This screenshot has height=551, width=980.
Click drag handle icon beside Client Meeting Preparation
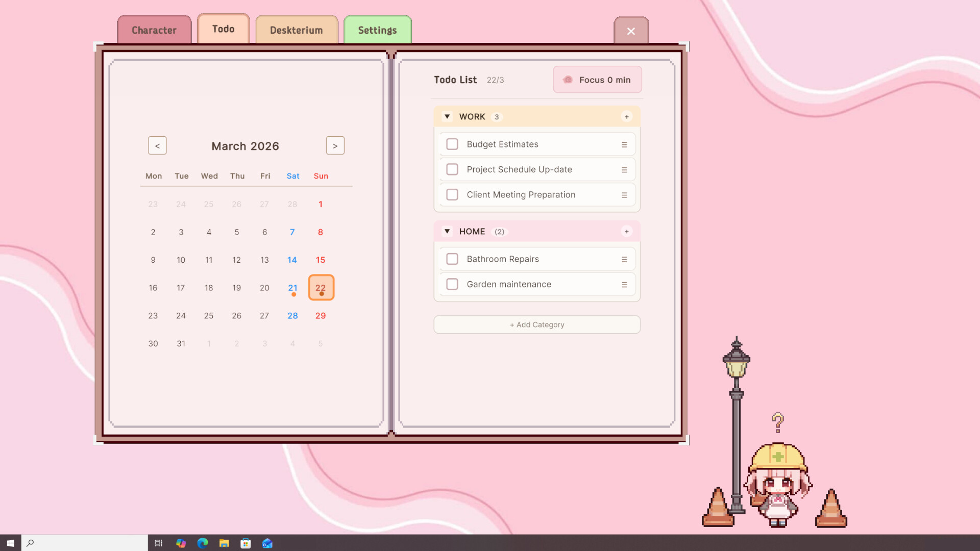pos(624,195)
